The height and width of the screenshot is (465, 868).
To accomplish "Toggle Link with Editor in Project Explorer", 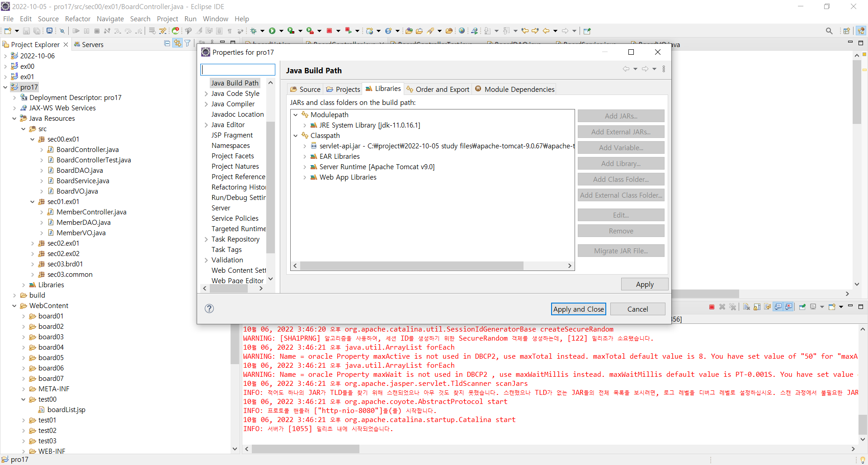I will (x=178, y=43).
